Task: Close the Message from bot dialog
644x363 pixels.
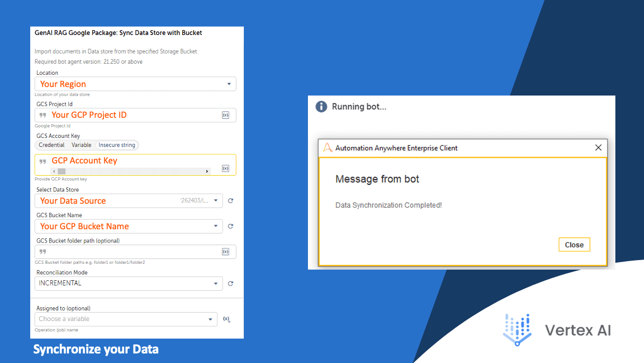Action: point(574,245)
